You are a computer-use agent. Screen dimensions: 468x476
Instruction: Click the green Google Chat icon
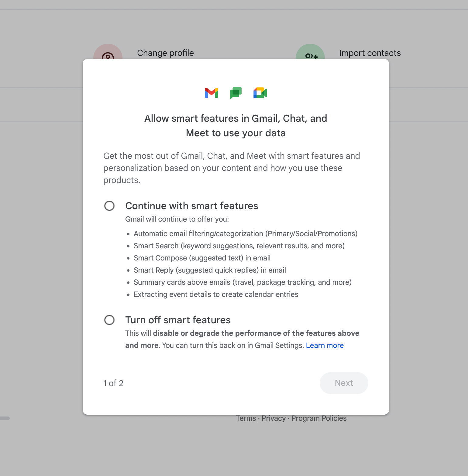tap(236, 93)
